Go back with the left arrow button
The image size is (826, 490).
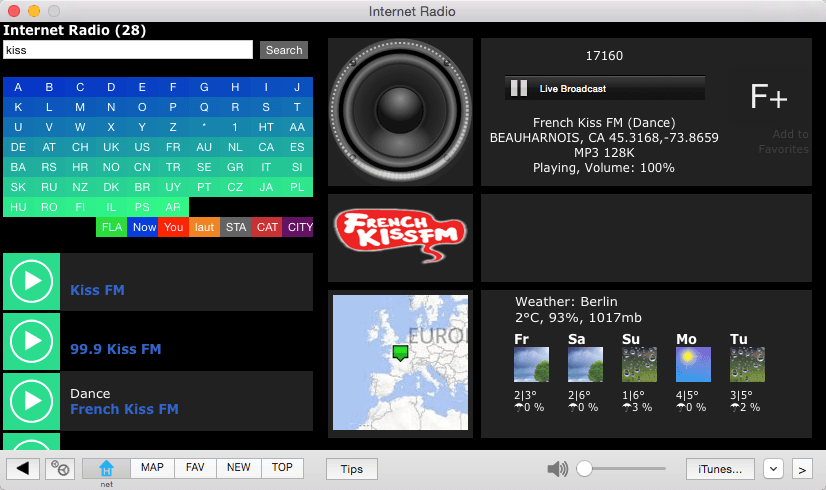(x=23, y=468)
